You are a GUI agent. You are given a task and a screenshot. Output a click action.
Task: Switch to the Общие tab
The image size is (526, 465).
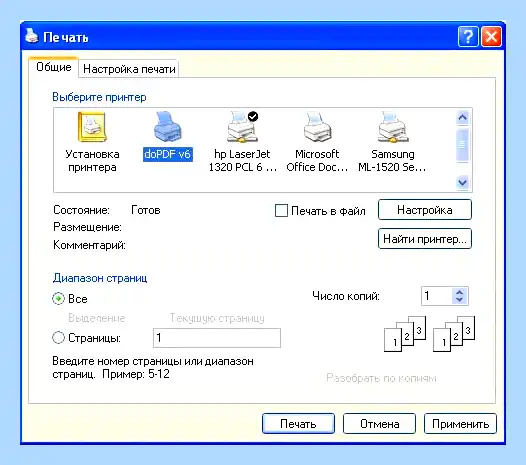54,67
